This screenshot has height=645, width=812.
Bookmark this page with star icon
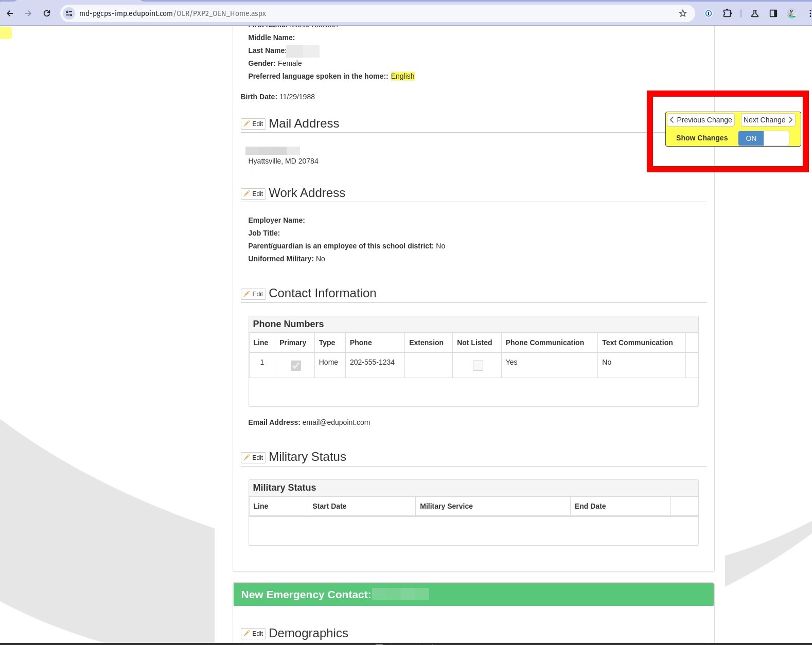(x=682, y=13)
